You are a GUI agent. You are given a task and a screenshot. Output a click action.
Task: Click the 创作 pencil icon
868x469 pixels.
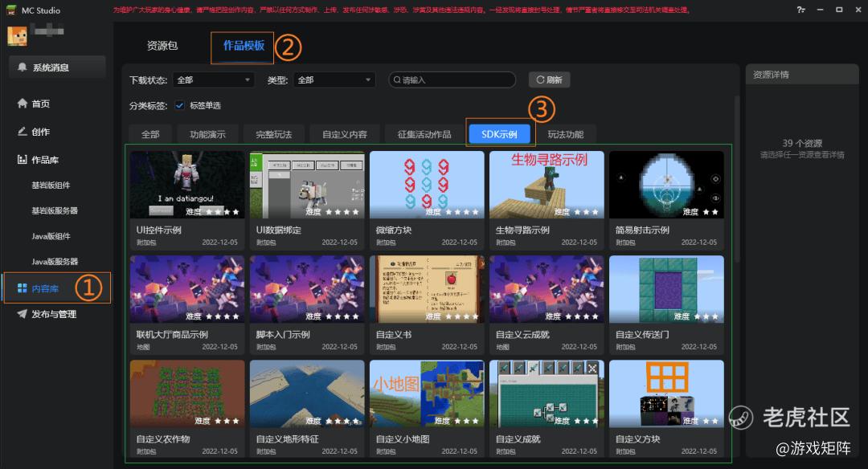point(23,131)
